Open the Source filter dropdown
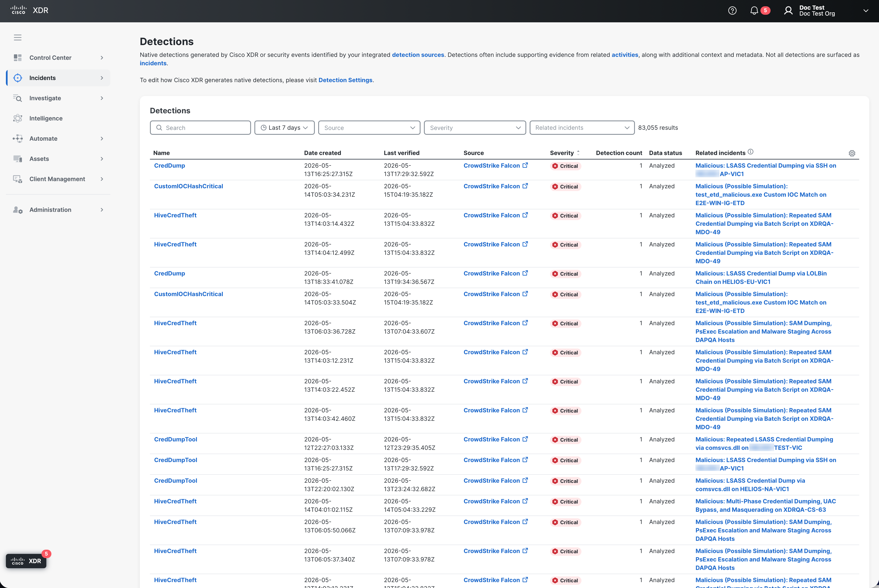The width and height of the screenshot is (879, 588). click(369, 128)
